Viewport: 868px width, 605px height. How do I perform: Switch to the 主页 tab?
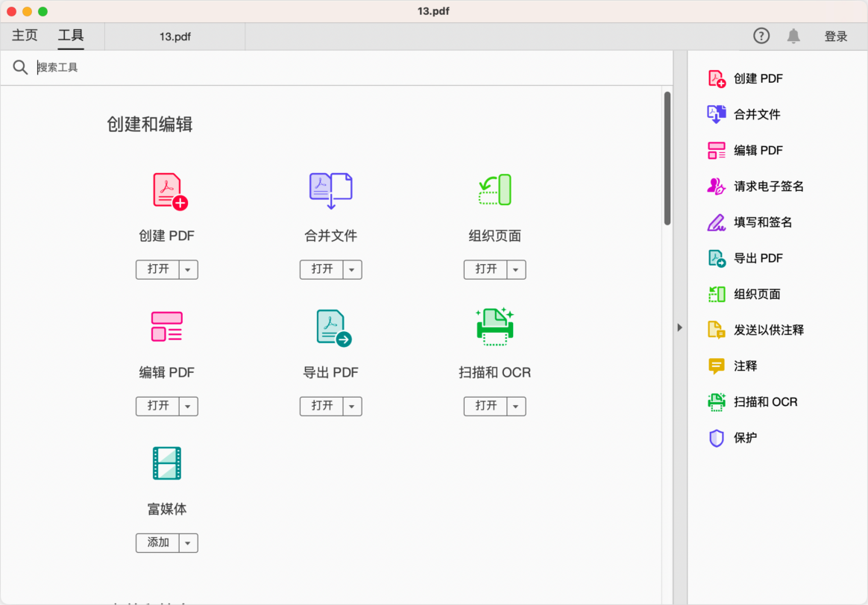point(25,36)
